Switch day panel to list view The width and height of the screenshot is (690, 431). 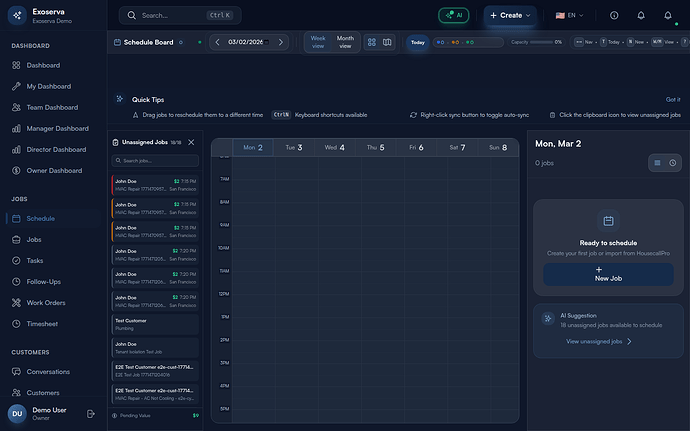point(657,162)
